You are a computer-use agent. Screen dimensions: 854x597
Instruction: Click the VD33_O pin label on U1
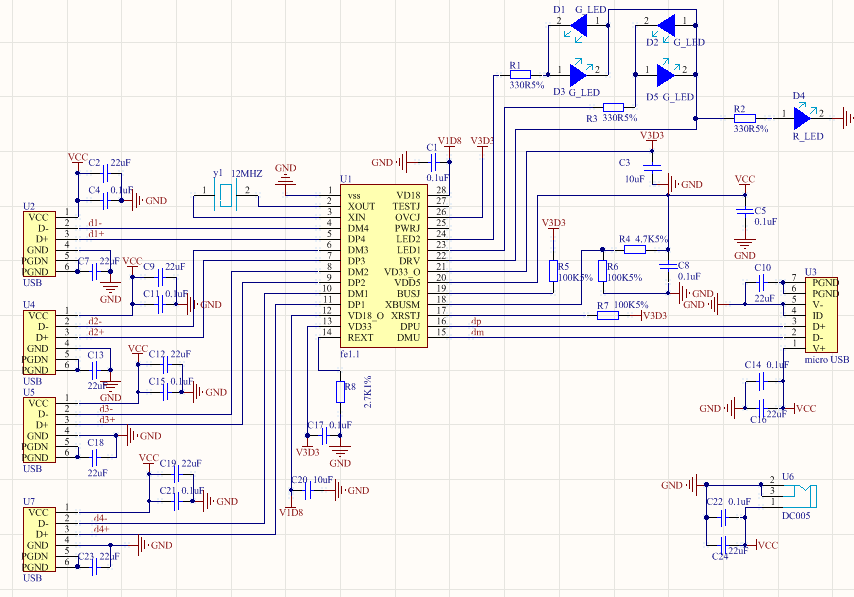coord(402,272)
